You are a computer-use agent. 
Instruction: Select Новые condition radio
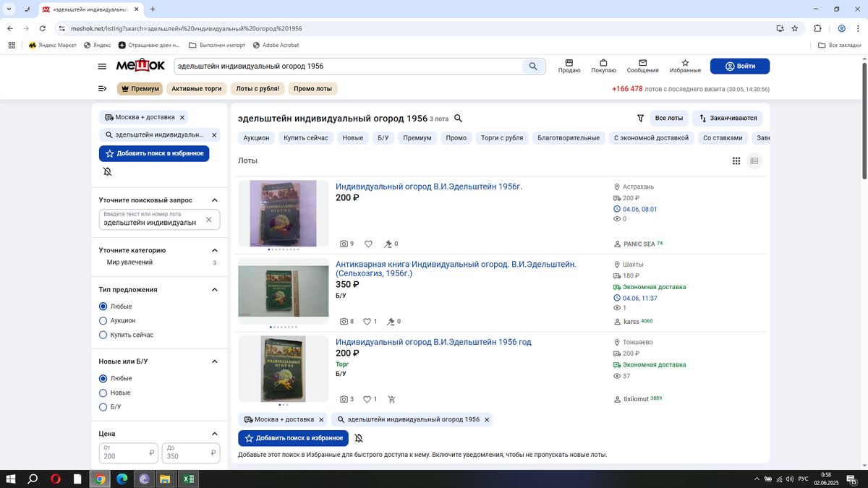click(103, 393)
